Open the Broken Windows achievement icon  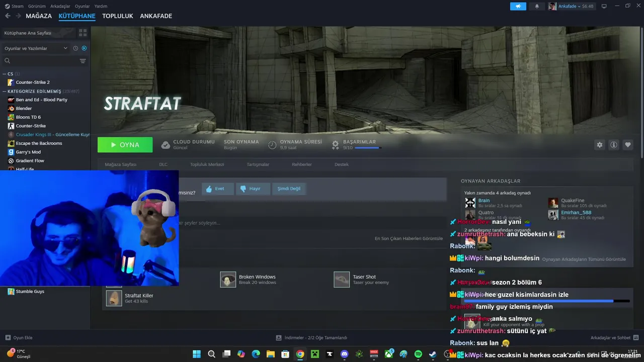point(228,280)
